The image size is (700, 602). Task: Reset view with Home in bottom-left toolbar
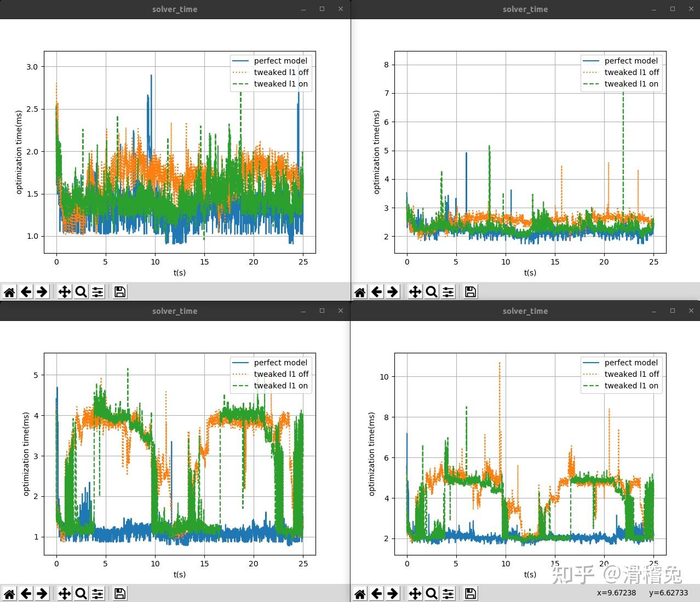point(9,593)
